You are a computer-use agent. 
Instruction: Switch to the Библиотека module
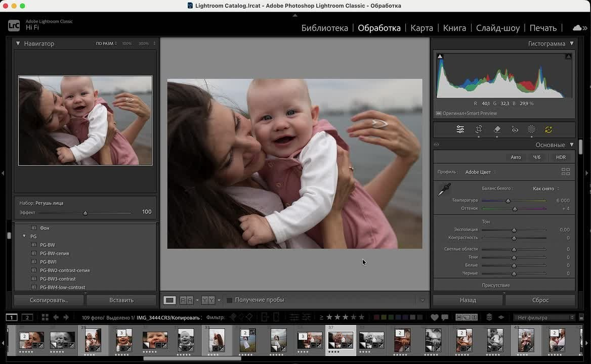pyautogui.click(x=324, y=28)
